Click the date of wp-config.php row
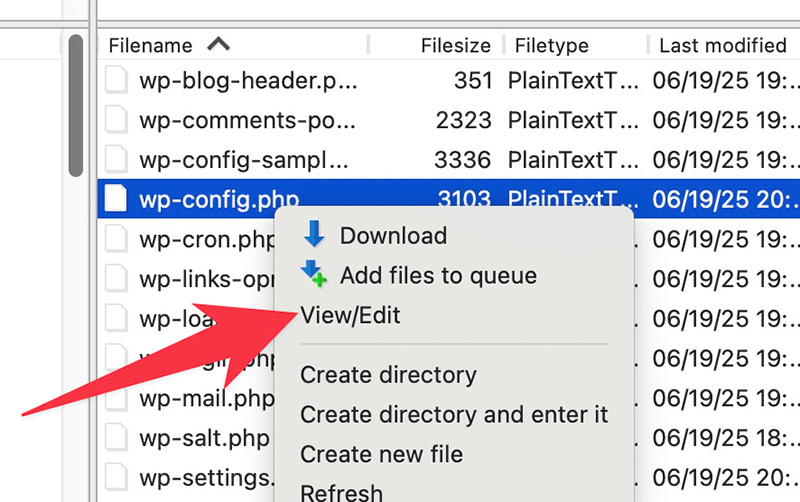 pyautogui.click(x=726, y=199)
